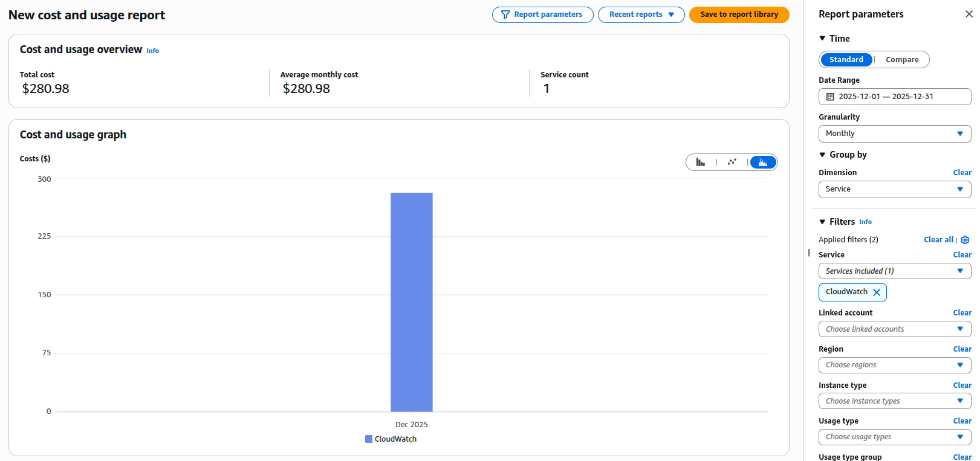Screen dimensions: 980x461
Task: Click the Dec 2025 axis label
Action: (x=412, y=425)
